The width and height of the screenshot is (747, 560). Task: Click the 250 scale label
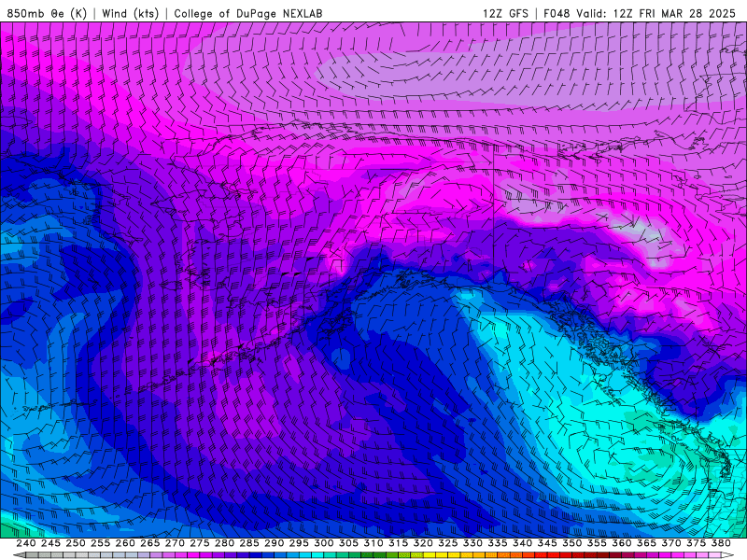tap(76, 543)
